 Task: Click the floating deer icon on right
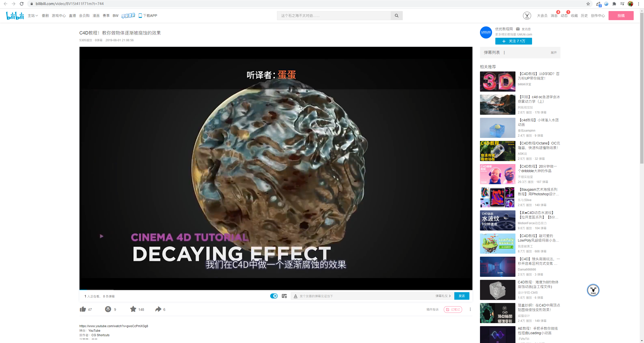pyautogui.click(x=593, y=290)
